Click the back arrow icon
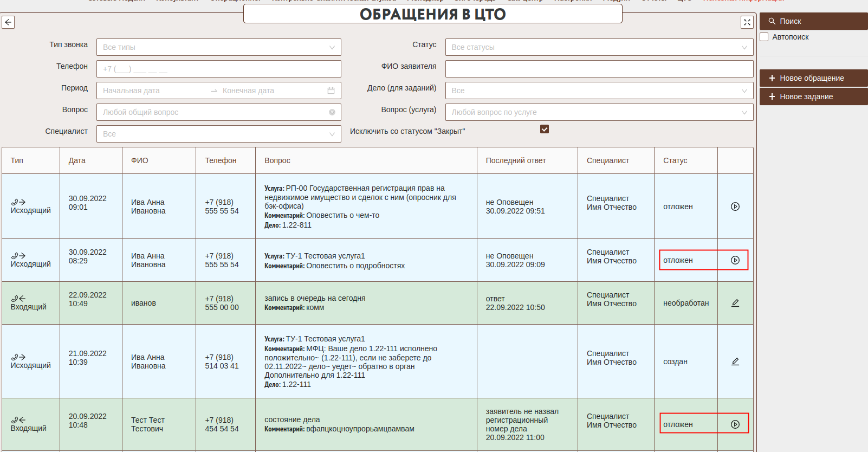This screenshot has width=868, height=452. coord(8,22)
